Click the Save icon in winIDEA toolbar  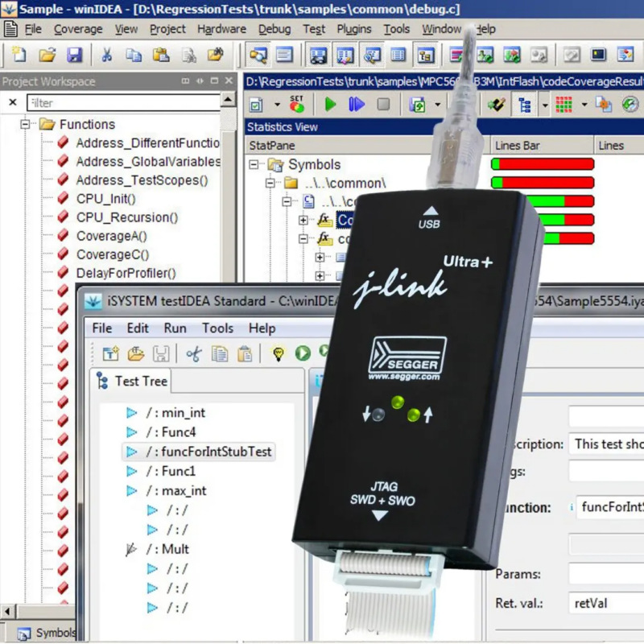pyautogui.click(x=72, y=54)
